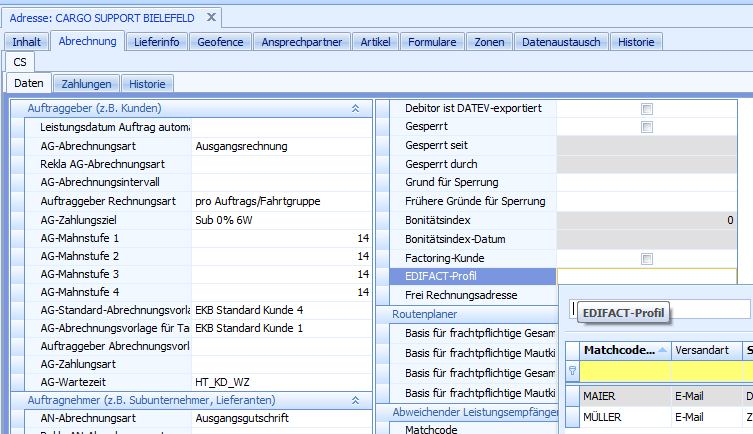The height and width of the screenshot is (434, 753).
Task: Click the filter icon in Matchcode filter row
Action: [573, 371]
